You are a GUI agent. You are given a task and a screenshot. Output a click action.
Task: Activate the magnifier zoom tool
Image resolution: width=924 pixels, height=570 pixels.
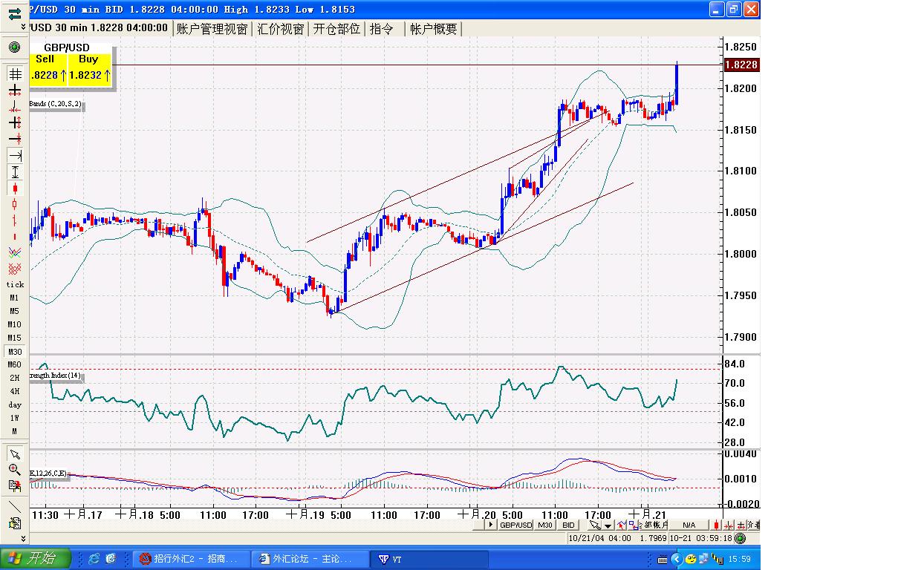tap(14, 469)
